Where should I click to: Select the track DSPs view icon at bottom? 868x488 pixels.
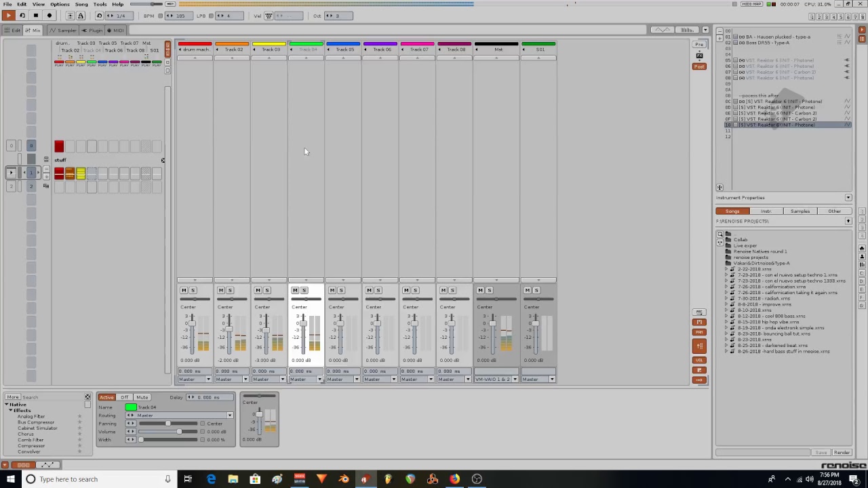pyautogui.click(x=24, y=465)
